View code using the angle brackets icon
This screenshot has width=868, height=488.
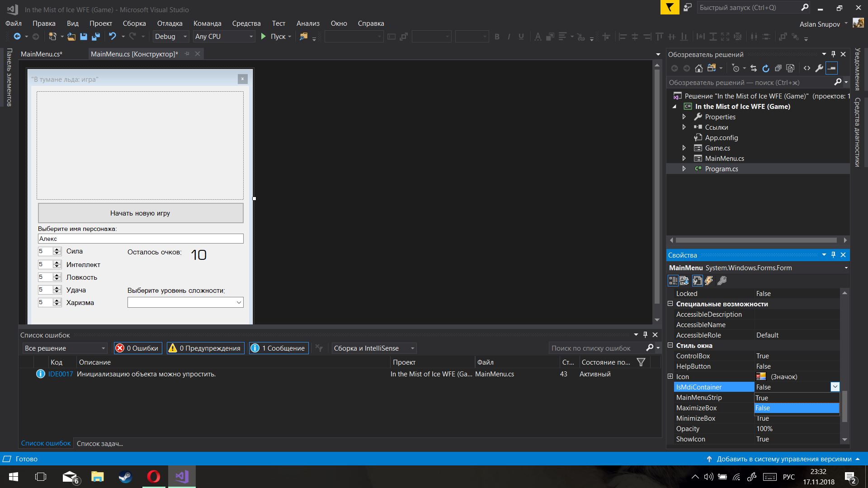point(807,68)
